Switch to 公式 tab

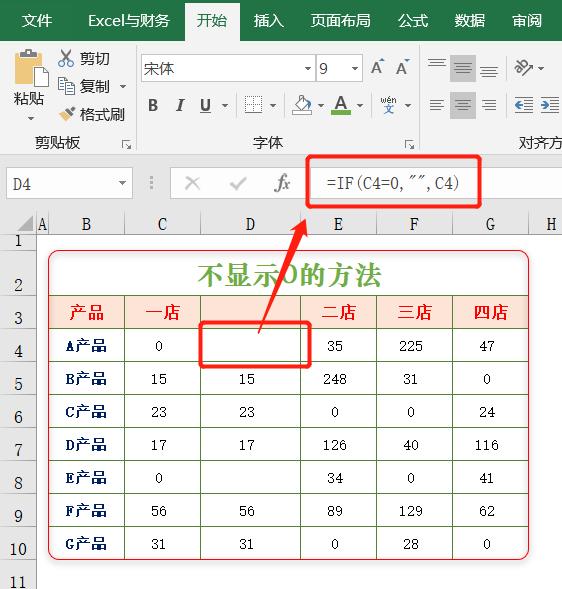[413, 21]
